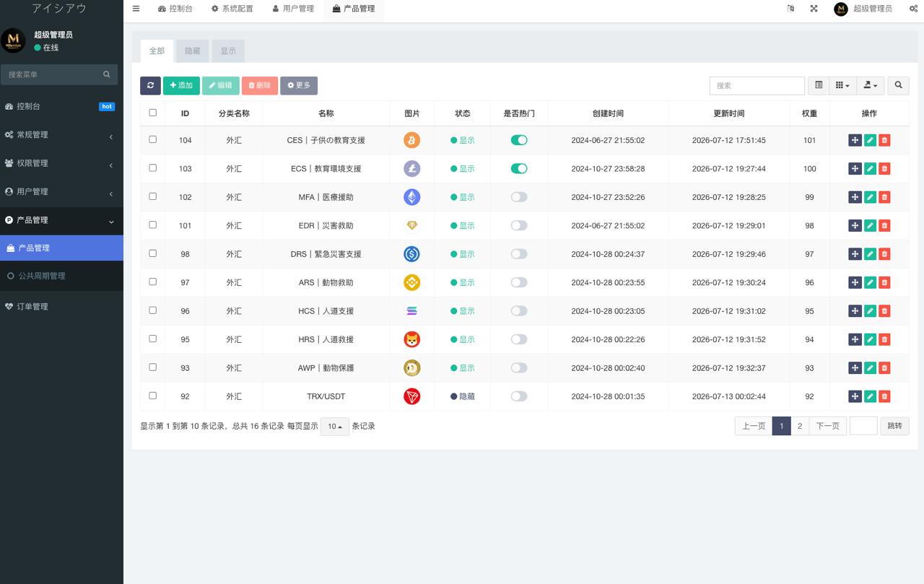Toggle the sidebar hamburger menu icon
Viewport: 924px width, 584px height.
[136, 9]
